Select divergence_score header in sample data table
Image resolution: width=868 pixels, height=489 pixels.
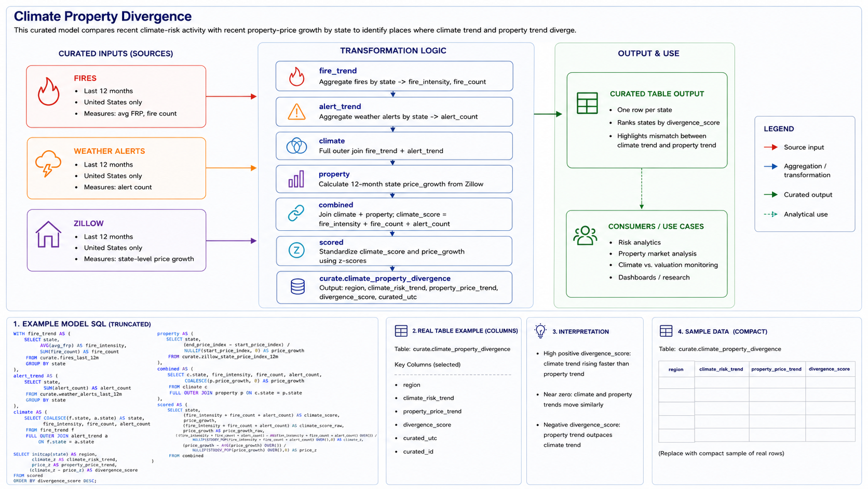click(829, 369)
